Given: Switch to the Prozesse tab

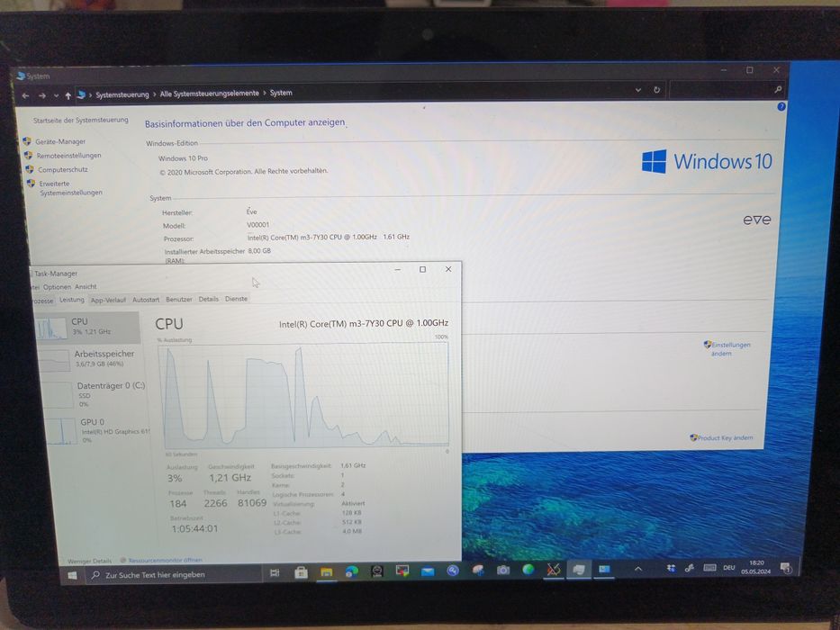Looking at the screenshot, I should 43,301.
